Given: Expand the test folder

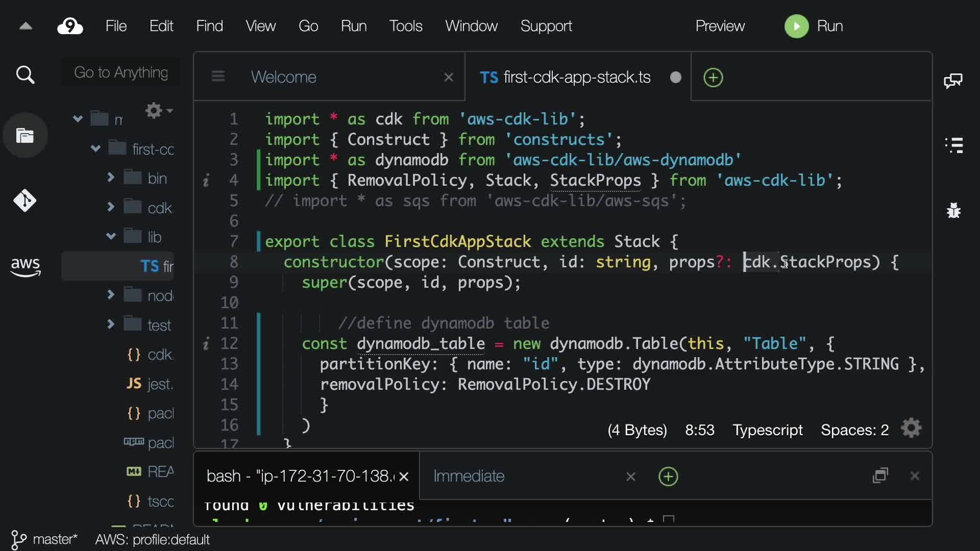Looking at the screenshot, I should [x=111, y=324].
